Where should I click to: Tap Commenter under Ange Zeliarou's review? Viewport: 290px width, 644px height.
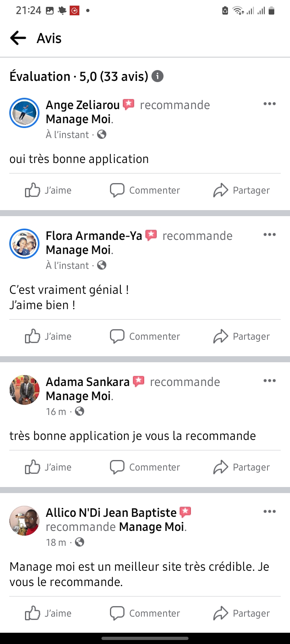tap(145, 190)
